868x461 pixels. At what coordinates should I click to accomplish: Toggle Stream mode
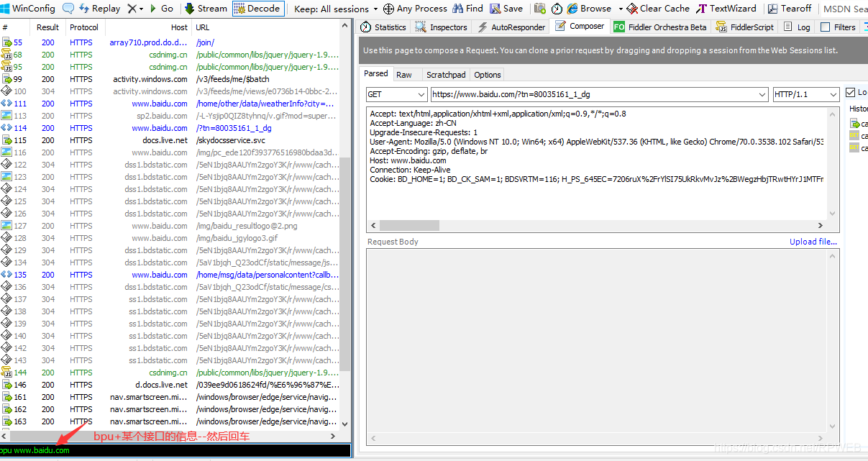(x=206, y=9)
